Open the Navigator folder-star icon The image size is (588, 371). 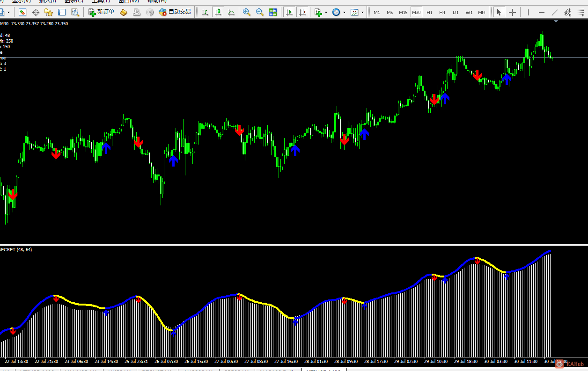click(49, 12)
